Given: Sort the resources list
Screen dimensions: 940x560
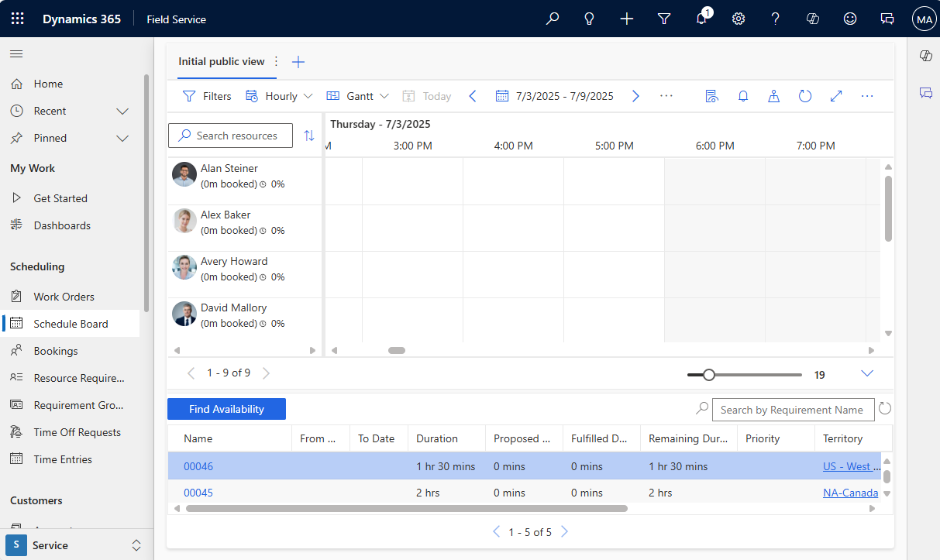Looking at the screenshot, I should click(309, 135).
